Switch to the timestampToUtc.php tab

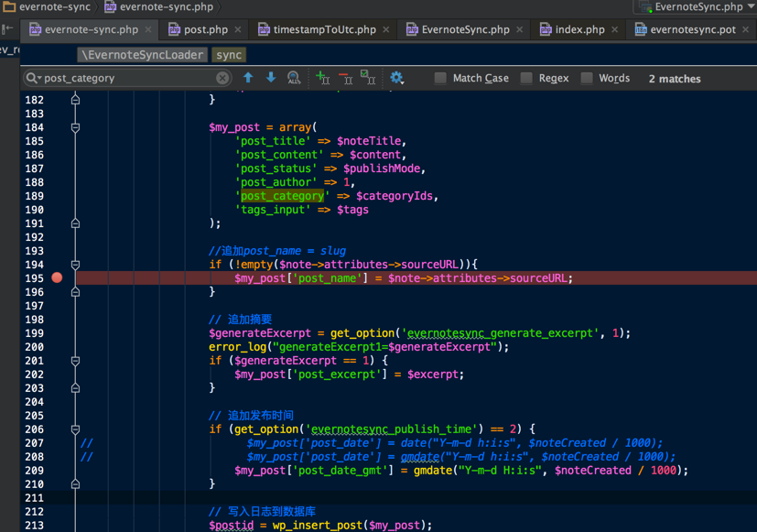324,29
